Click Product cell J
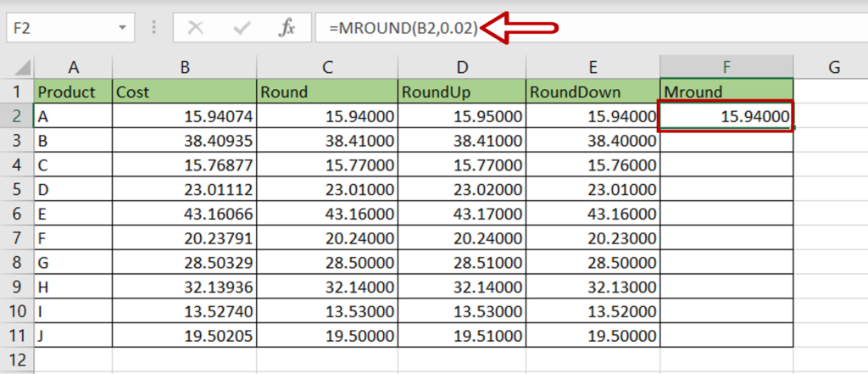868x374 pixels. pyautogui.click(x=73, y=335)
